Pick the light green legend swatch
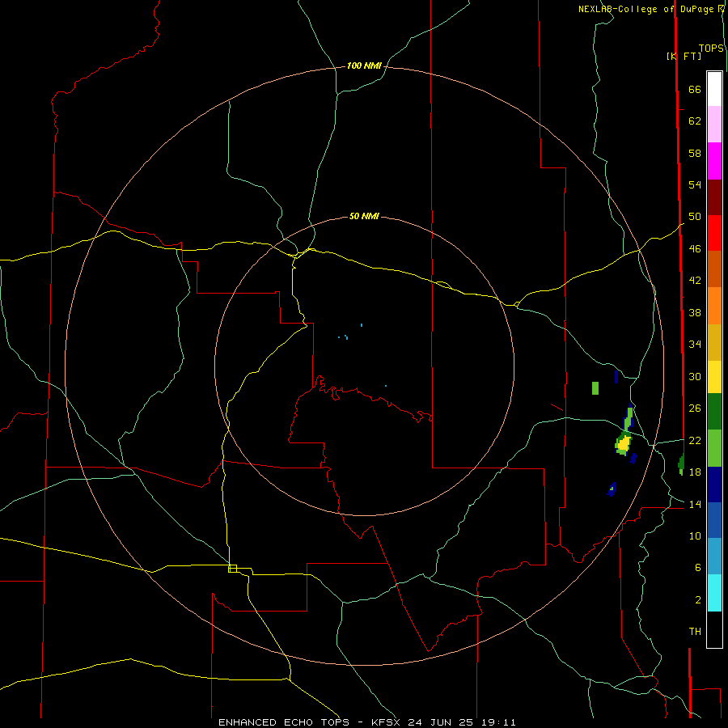This screenshot has height=728, width=728. tap(714, 448)
